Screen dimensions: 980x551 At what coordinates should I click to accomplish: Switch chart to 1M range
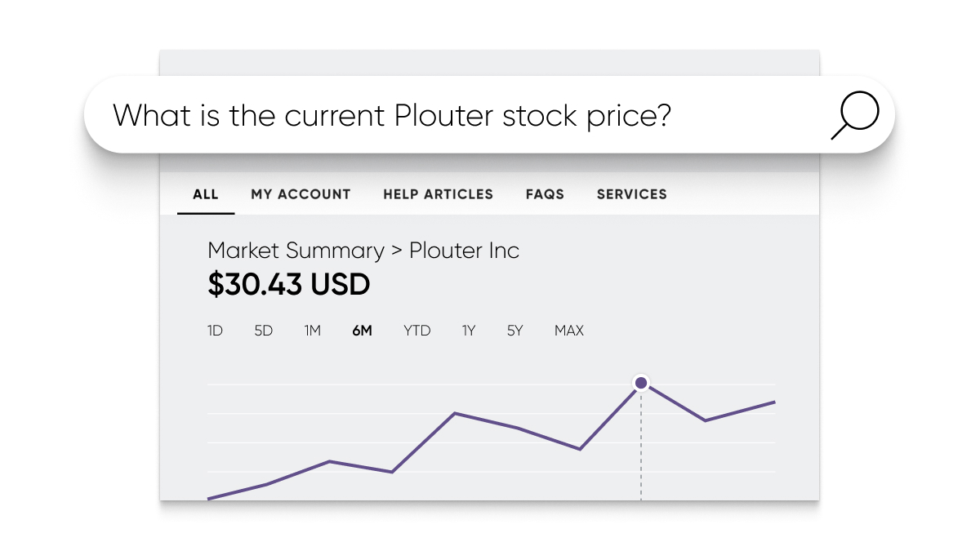(x=313, y=331)
